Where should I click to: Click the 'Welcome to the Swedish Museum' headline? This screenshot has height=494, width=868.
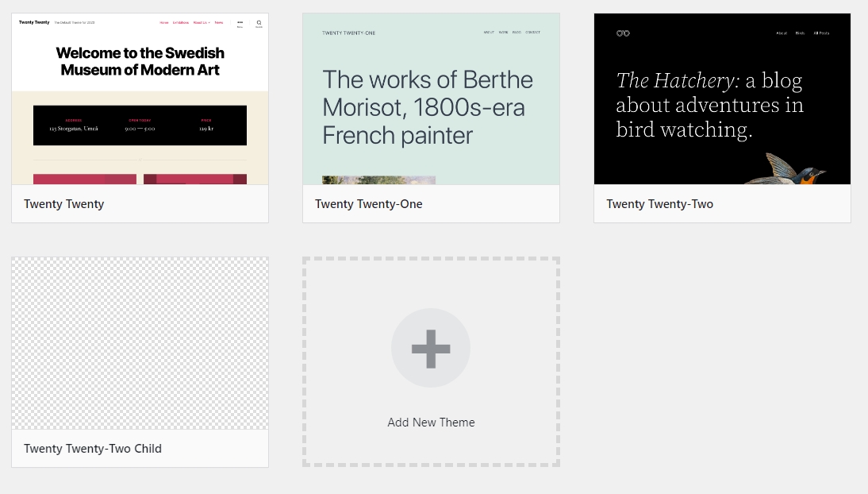coord(140,61)
